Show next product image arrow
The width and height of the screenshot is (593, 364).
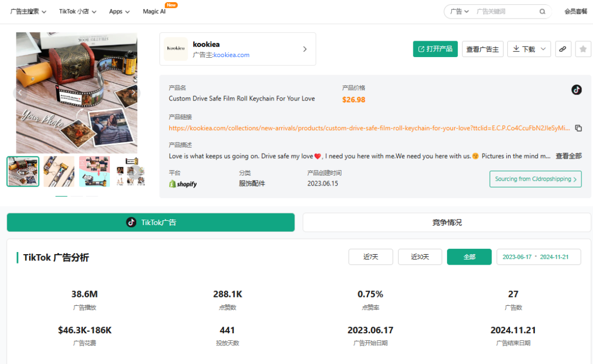[x=133, y=92]
